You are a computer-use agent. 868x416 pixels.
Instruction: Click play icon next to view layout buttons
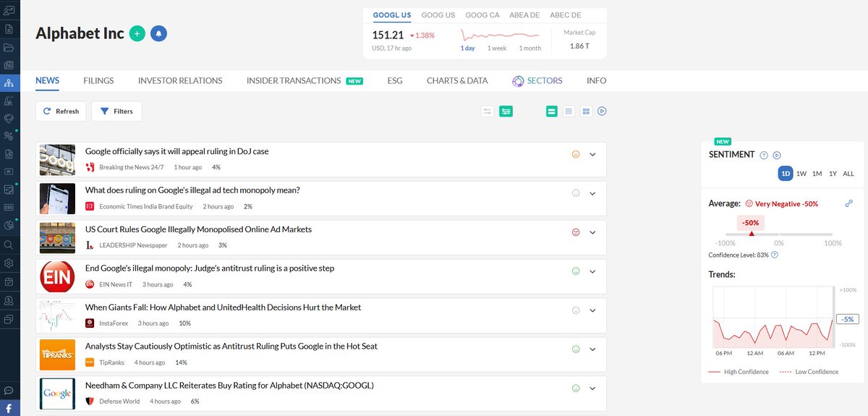(x=602, y=111)
